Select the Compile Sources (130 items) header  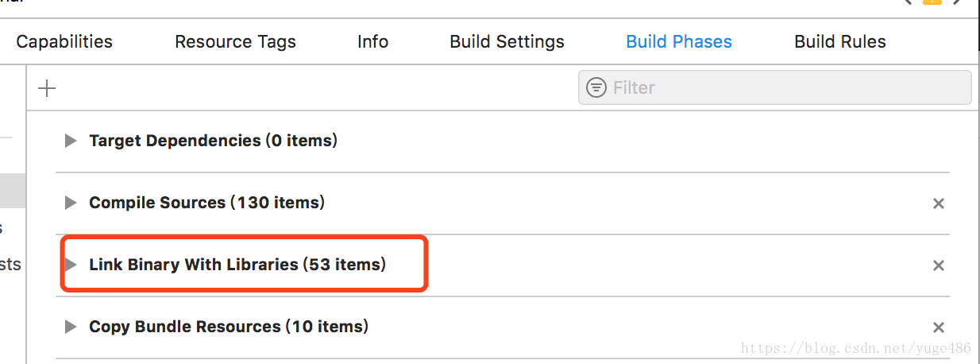click(x=206, y=203)
